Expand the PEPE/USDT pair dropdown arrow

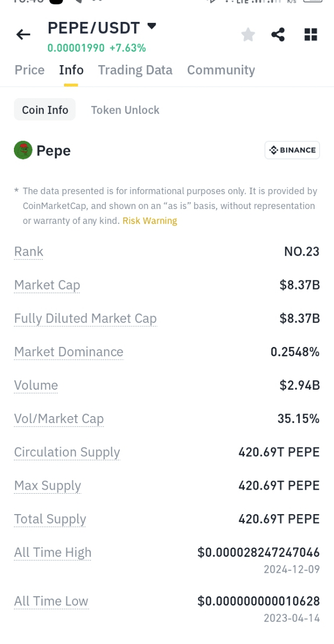(x=152, y=26)
